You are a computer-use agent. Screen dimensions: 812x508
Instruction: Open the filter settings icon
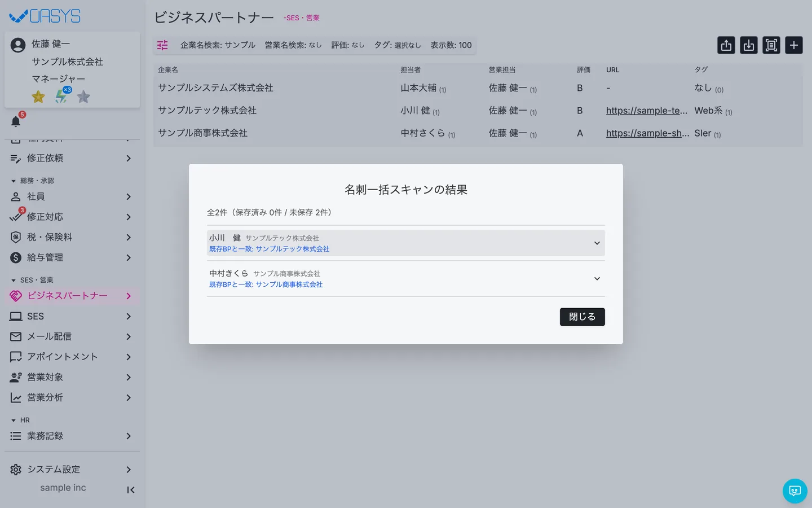click(162, 45)
